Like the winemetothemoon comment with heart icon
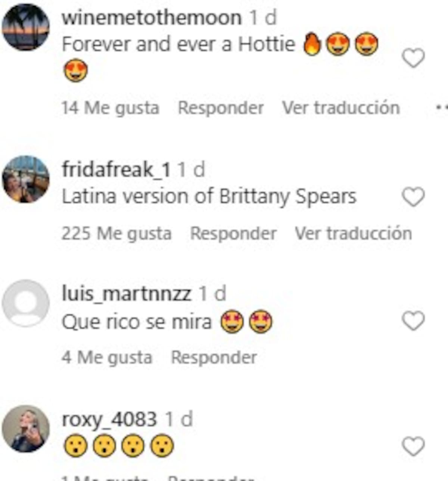 [x=413, y=58]
